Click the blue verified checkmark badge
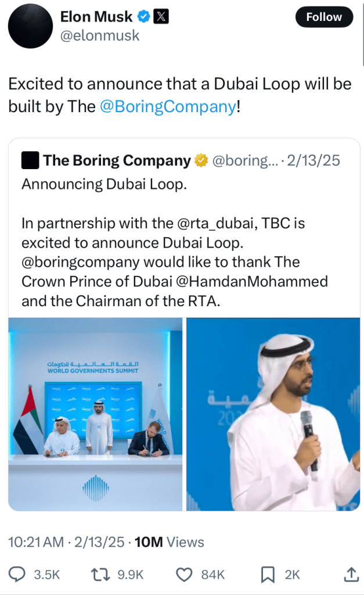Image resolution: width=364 pixels, height=595 pixels. coord(143,17)
